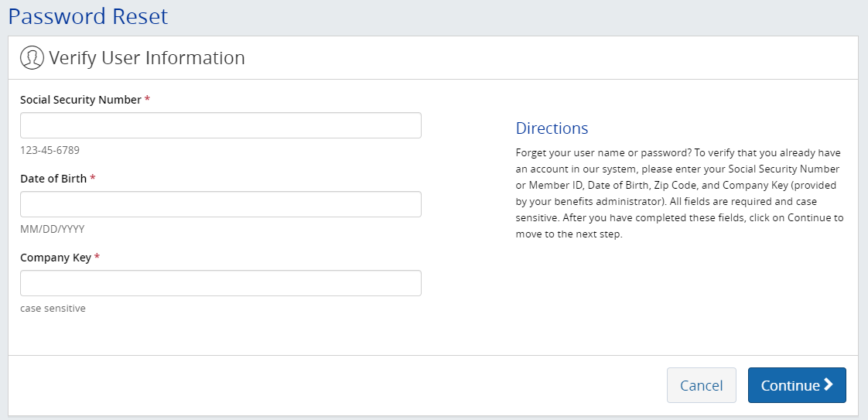
Task: Click into the Date of Birth field
Action: (x=220, y=204)
